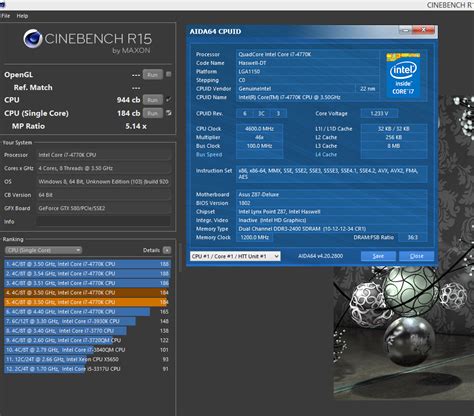The height and width of the screenshot is (416, 474).
Task: Toggle the CPU (Single Core) test checkbox
Action: (x=169, y=113)
